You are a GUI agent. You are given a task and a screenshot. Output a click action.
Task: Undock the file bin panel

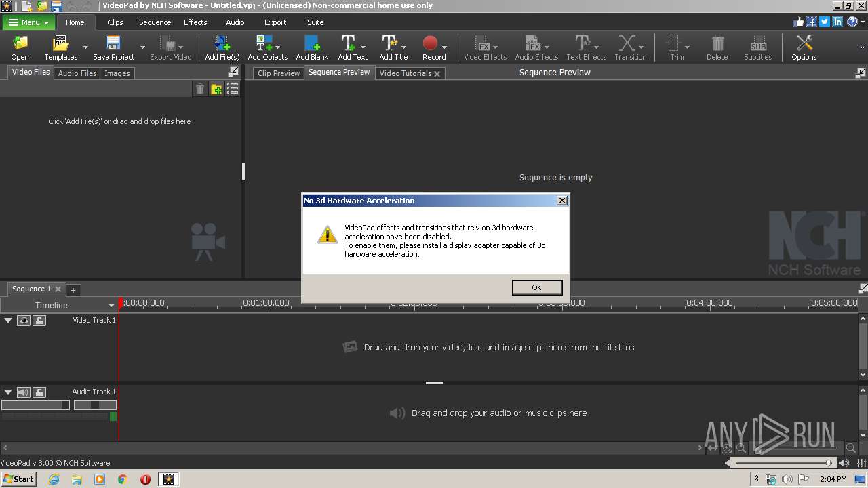[233, 72]
